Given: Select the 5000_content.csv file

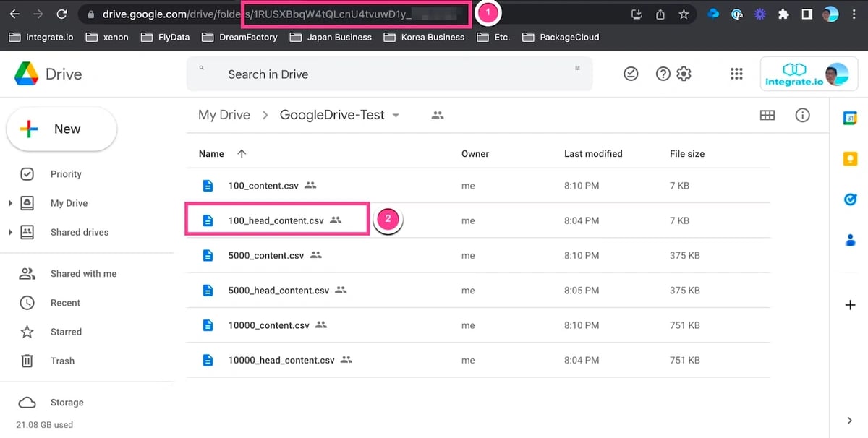Looking at the screenshot, I should 477,255.
